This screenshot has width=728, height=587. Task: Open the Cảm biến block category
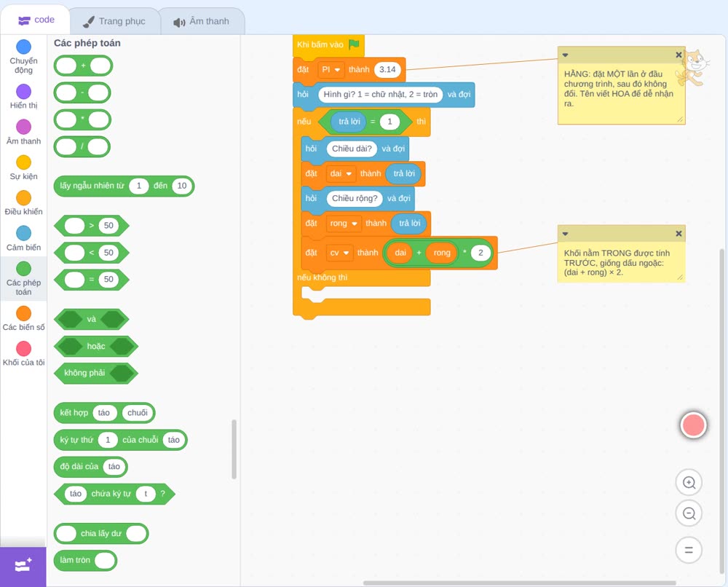coord(24,239)
